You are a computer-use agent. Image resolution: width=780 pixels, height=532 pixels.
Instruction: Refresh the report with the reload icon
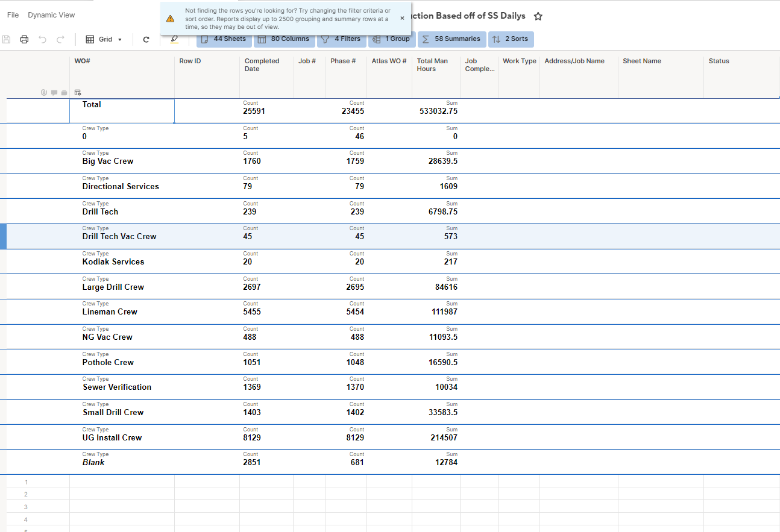(x=146, y=40)
